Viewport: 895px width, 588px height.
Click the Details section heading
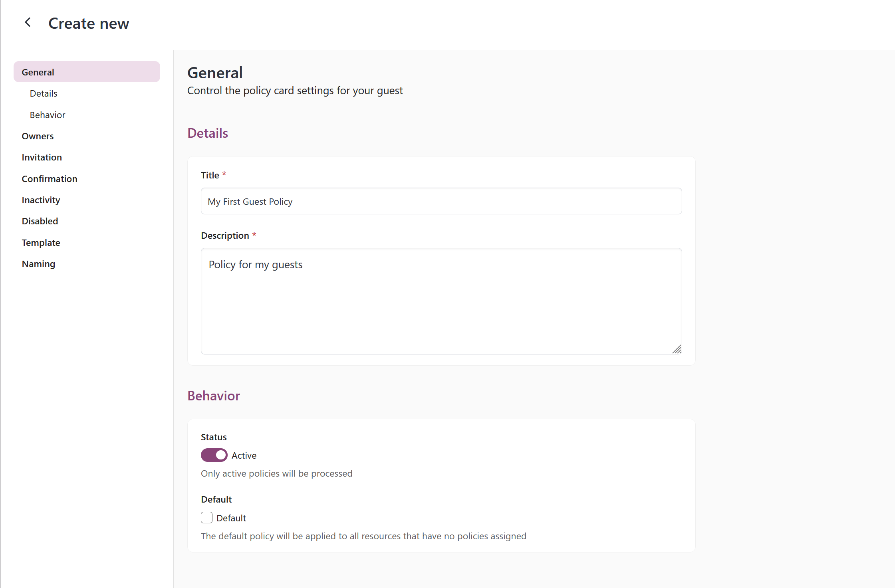pos(207,133)
